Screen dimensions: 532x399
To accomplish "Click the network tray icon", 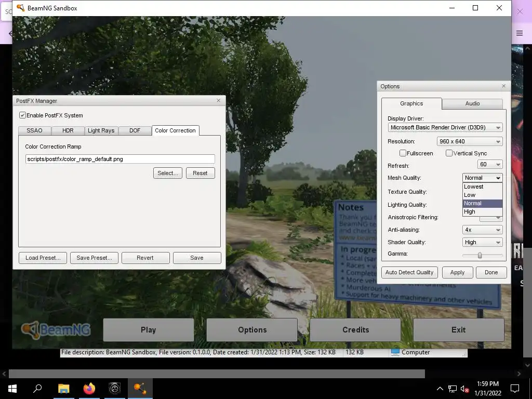I will (453, 389).
